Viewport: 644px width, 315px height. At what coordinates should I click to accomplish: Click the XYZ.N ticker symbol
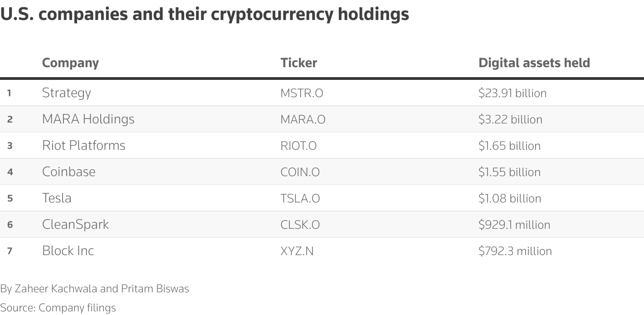297,251
